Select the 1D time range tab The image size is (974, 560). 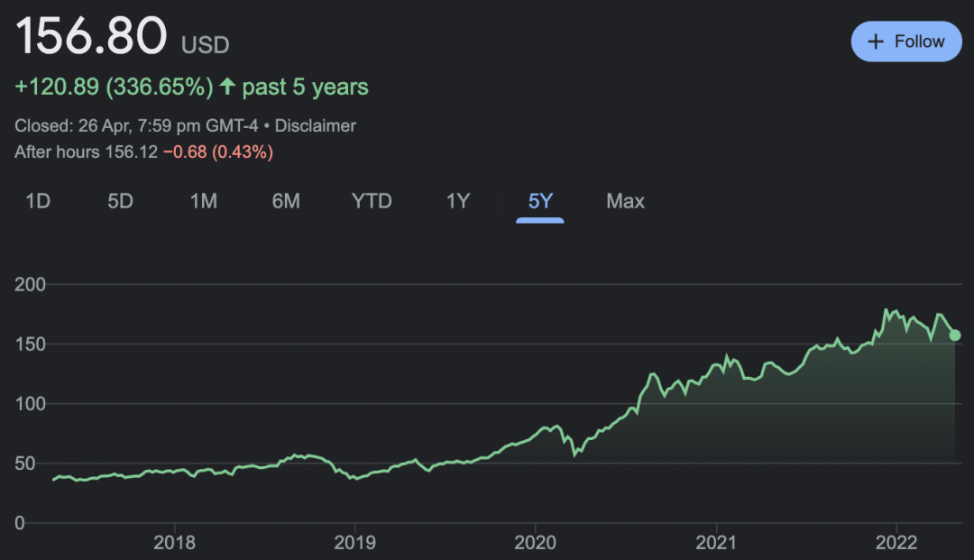pos(38,201)
